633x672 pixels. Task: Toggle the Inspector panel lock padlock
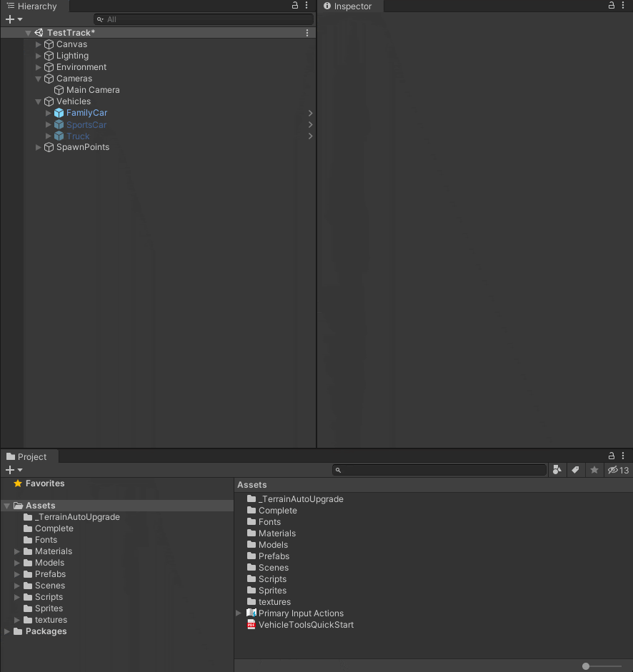click(611, 6)
